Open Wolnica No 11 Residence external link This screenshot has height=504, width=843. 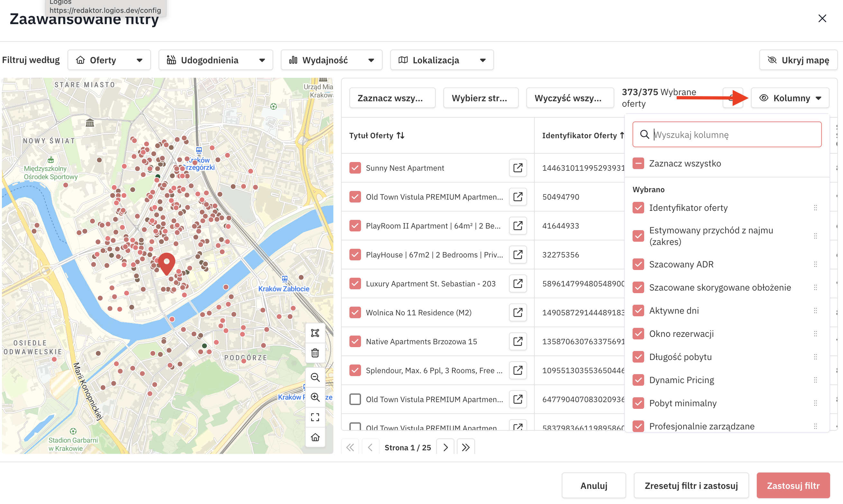pyautogui.click(x=518, y=312)
